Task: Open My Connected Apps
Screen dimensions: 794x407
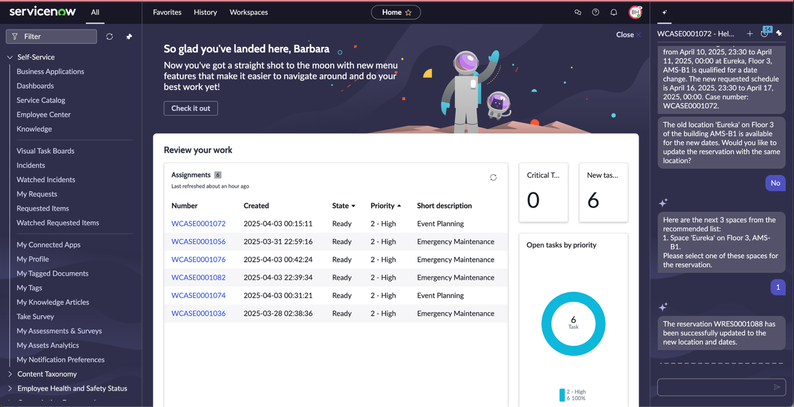Action: [48, 245]
